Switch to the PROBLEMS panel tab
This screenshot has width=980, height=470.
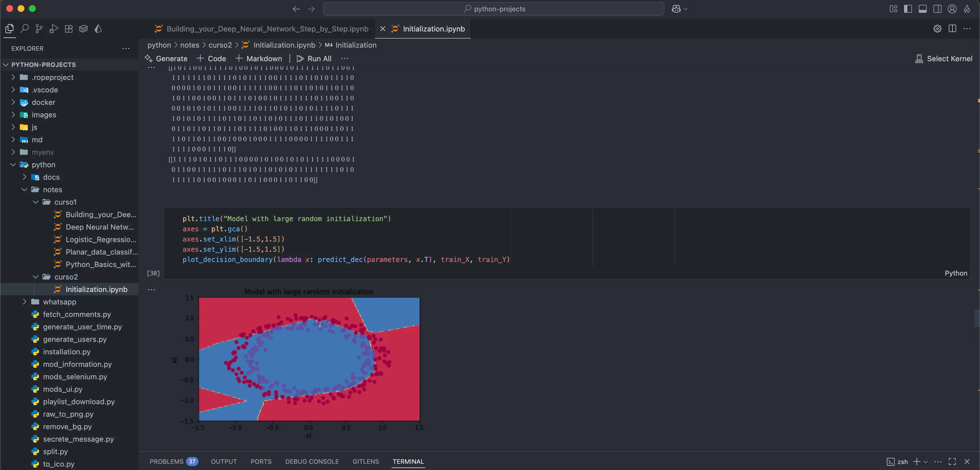[174, 461]
